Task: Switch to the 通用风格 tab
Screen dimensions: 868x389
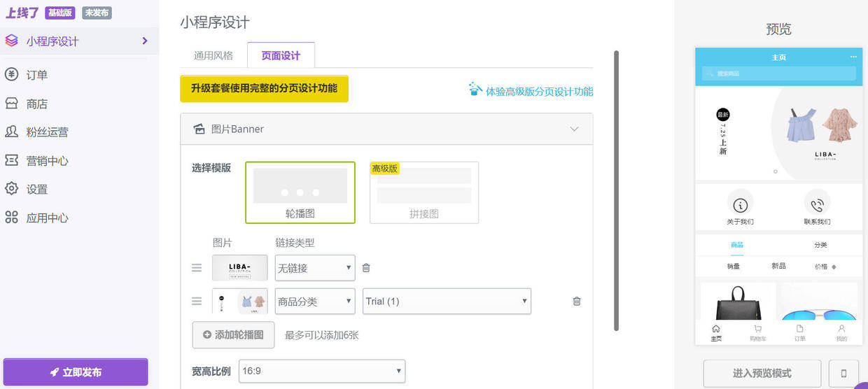Action: (x=213, y=56)
